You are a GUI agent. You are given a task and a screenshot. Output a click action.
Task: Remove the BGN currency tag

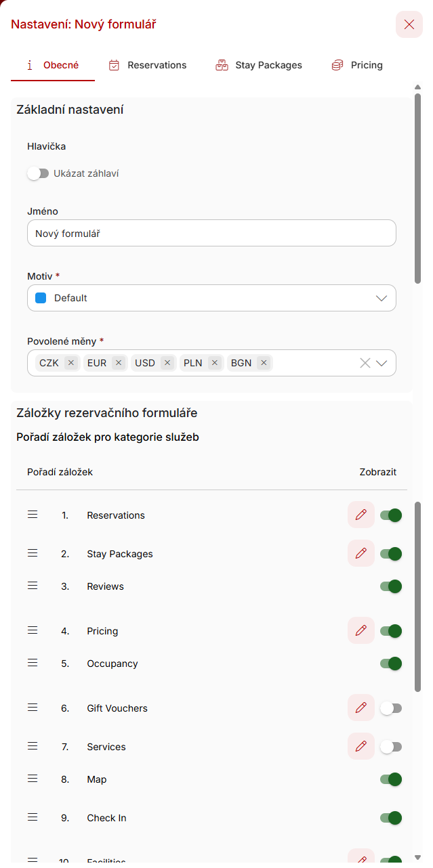coord(264,363)
